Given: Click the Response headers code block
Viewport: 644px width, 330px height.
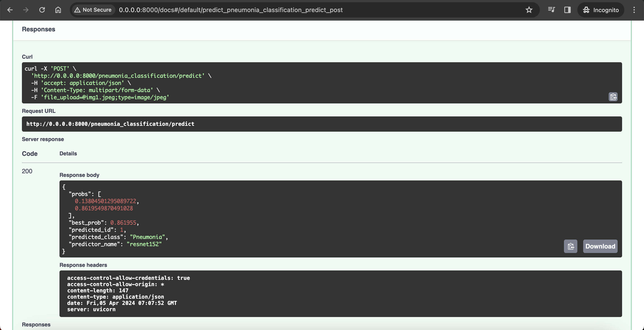Looking at the screenshot, I should 340,294.
